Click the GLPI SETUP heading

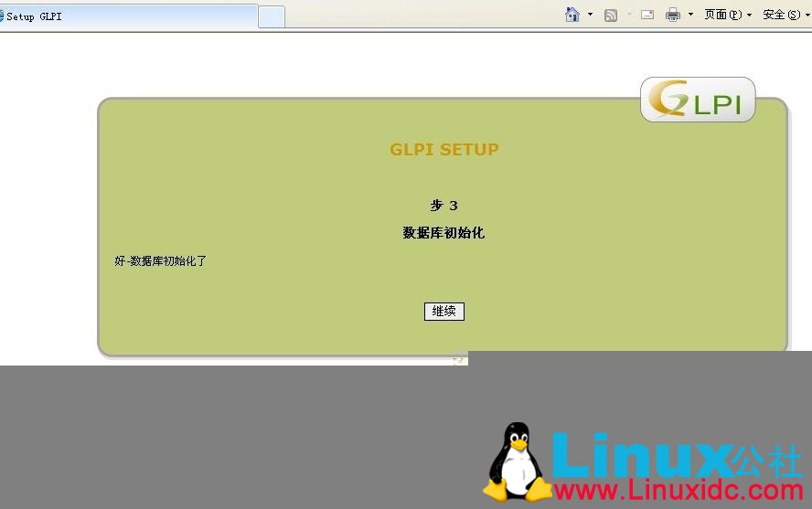pyautogui.click(x=444, y=150)
